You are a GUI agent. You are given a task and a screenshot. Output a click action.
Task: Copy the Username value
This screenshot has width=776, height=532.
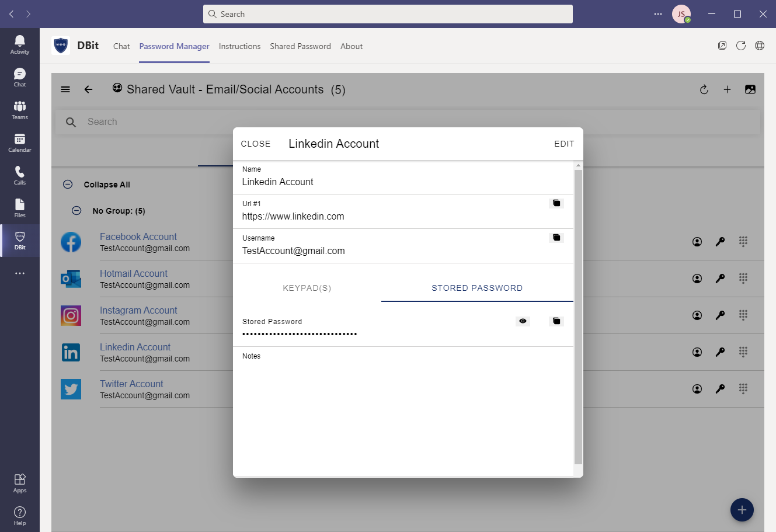pos(556,238)
